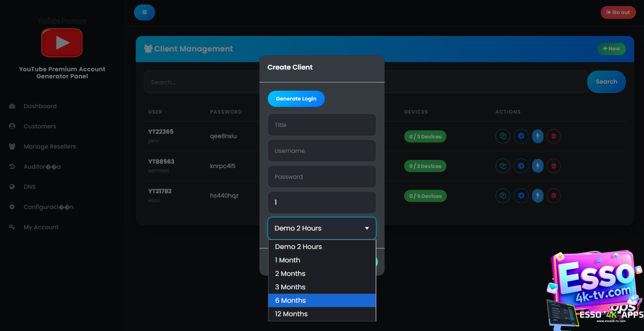The image size is (644, 331).
Task: Focus the Username input field
Action: [322, 151]
